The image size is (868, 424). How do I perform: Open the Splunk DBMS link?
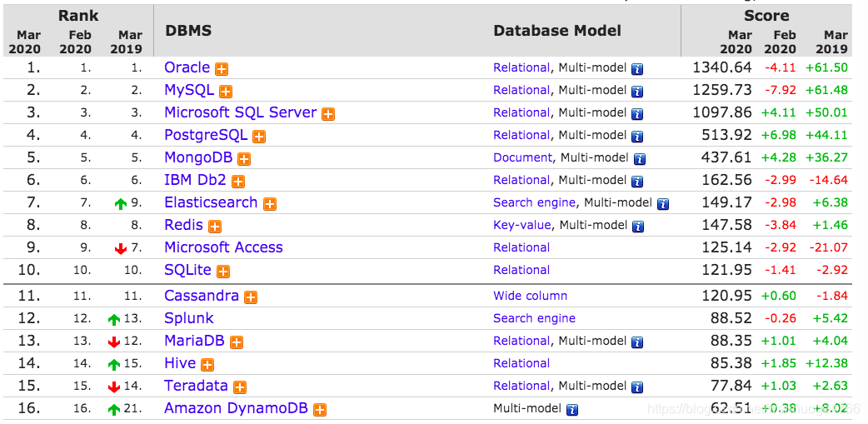189,318
